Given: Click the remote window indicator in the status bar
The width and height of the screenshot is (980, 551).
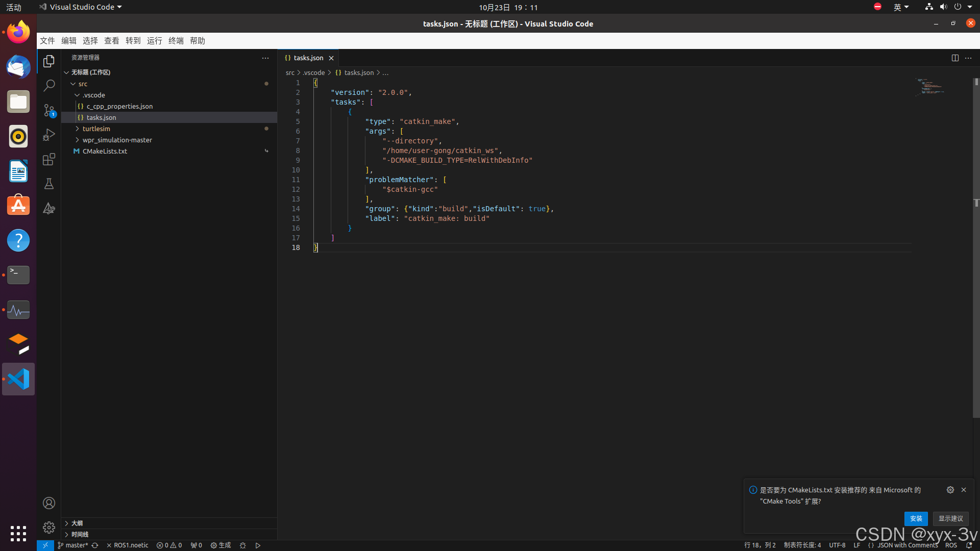Looking at the screenshot, I should 45,545.
